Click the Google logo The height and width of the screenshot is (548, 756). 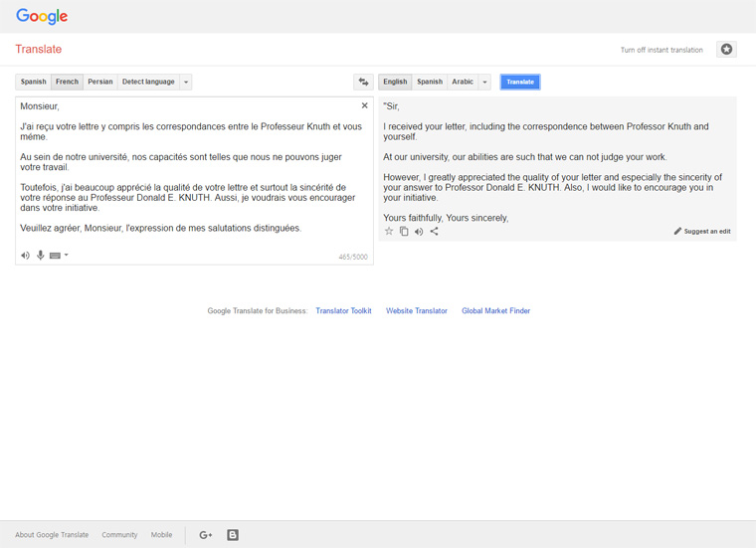[42, 16]
